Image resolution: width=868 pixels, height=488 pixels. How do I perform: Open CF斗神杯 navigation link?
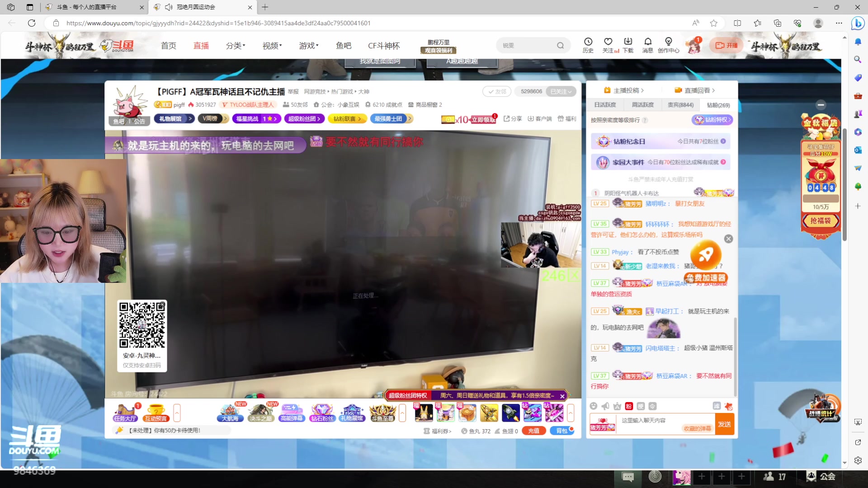click(384, 46)
